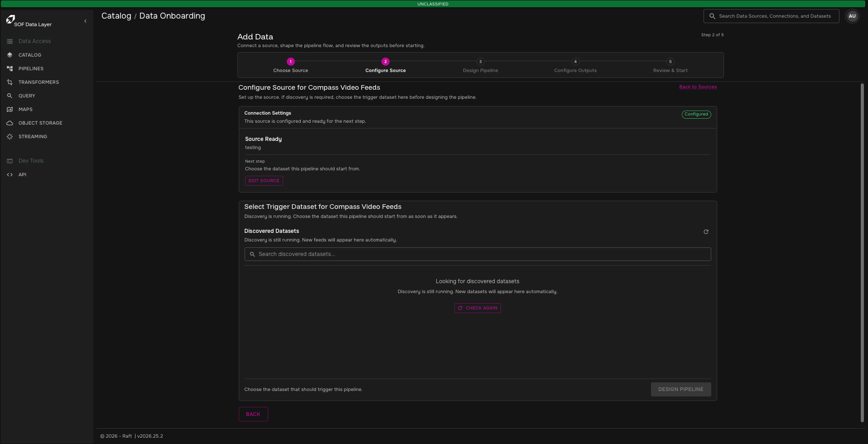Screen dimensions: 868x444
Task: Select step 5 Review & Start
Action: [x=670, y=65]
